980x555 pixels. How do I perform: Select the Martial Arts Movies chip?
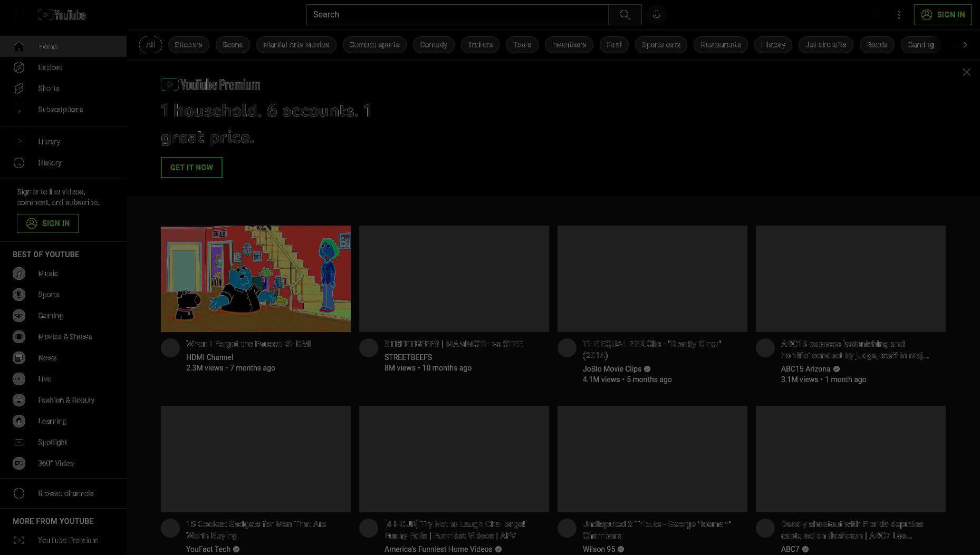coord(296,45)
